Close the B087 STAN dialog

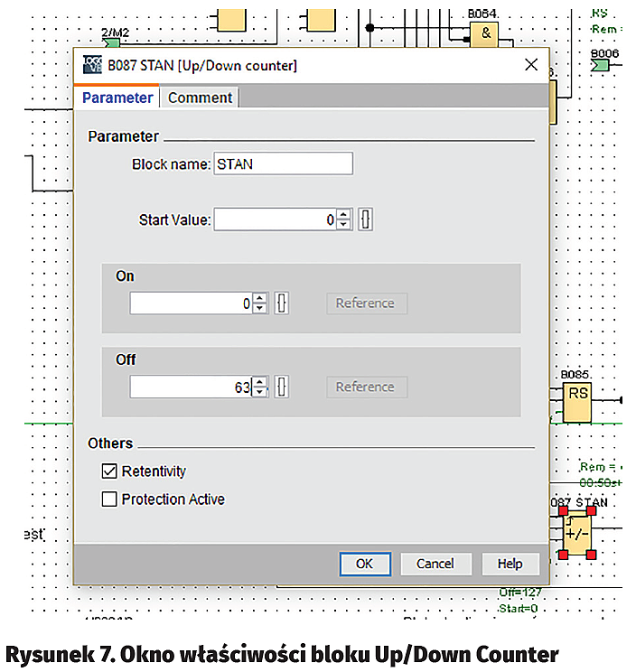pyautogui.click(x=531, y=65)
